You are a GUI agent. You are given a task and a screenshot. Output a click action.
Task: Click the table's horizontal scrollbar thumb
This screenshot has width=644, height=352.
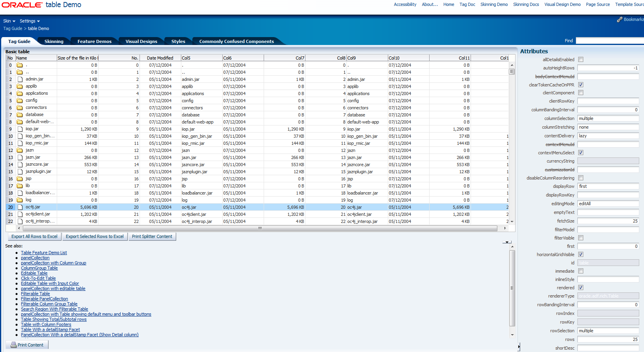[259, 228]
